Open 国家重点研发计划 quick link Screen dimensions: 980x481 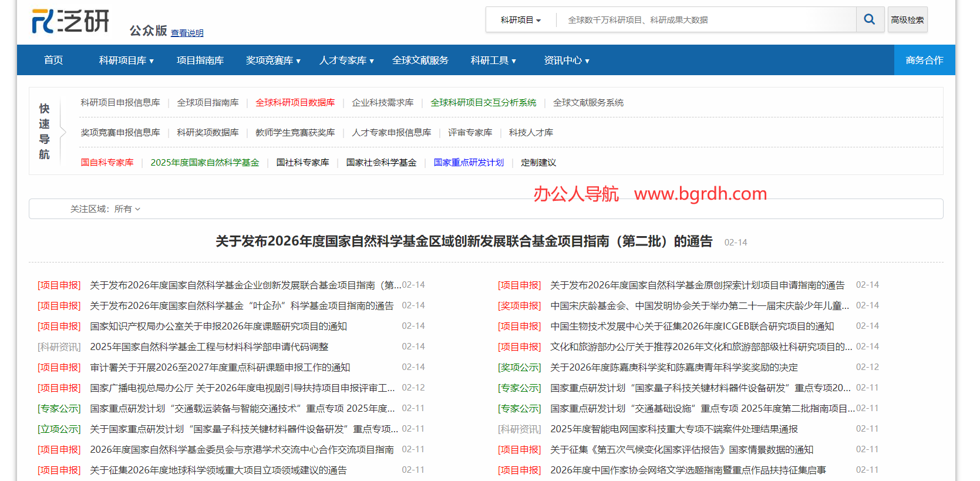(x=469, y=163)
